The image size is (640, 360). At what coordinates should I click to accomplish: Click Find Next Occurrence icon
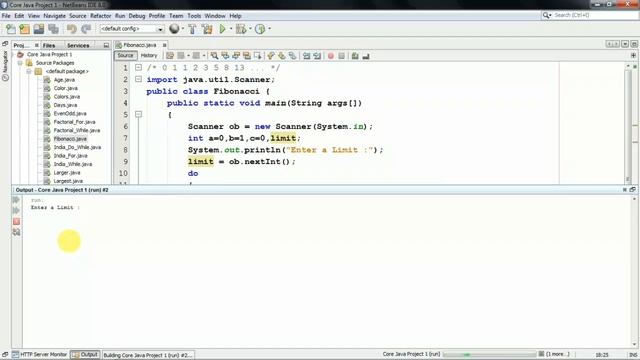pyautogui.click(x=236, y=56)
